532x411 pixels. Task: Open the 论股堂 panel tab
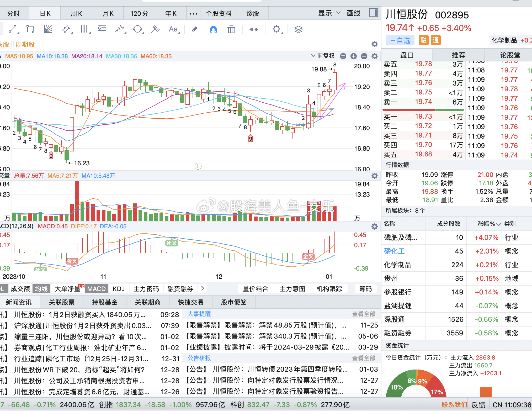pos(510,55)
